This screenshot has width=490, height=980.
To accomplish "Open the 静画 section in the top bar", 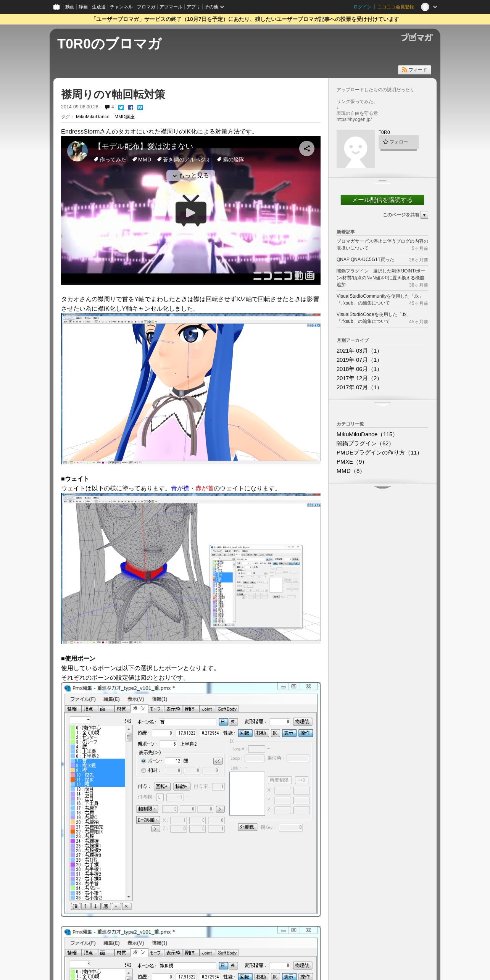I will [x=83, y=7].
